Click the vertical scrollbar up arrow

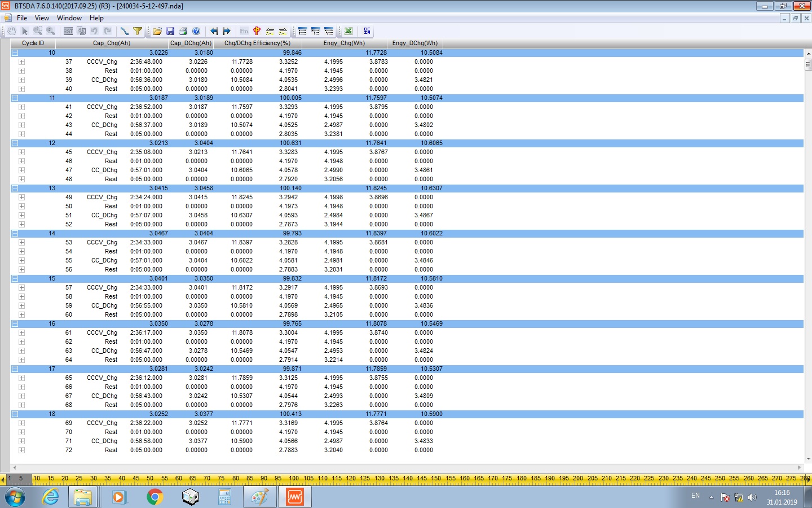pyautogui.click(x=808, y=53)
